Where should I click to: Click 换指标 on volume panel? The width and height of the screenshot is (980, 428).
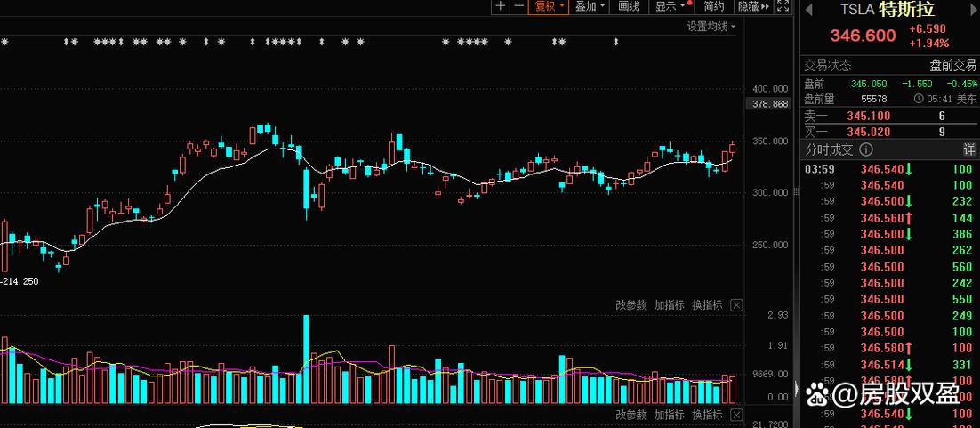(707, 305)
